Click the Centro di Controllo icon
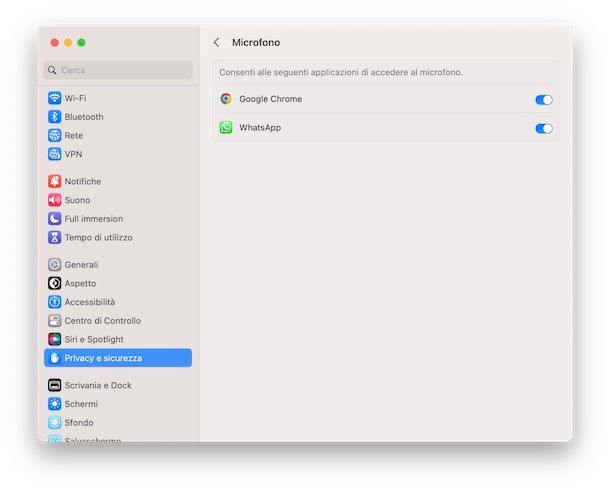This screenshot has height=491, width=610. (x=54, y=321)
